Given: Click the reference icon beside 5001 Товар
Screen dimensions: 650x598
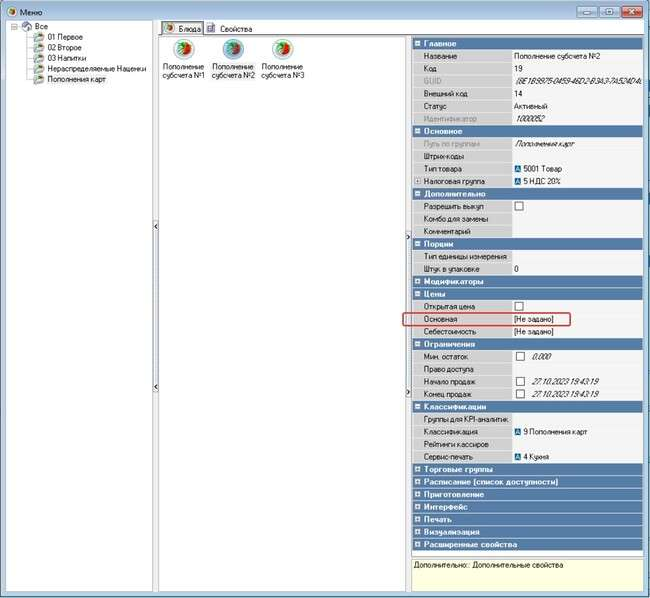Looking at the screenshot, I should (518, 169).
